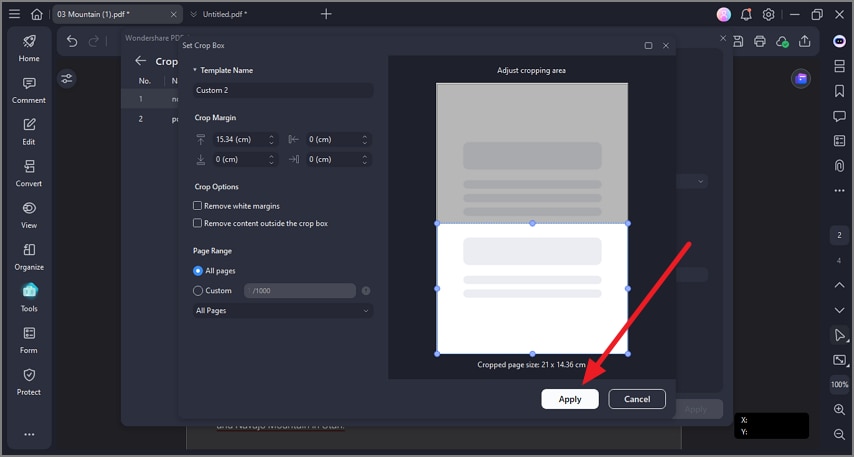
Task: Click the Template Name field Custom 2
Action: [x=283, y=90]
